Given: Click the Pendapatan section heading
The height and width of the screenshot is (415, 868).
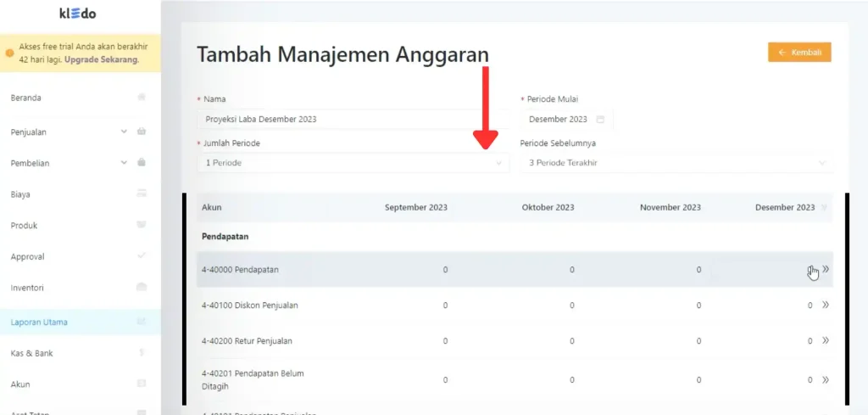Looking at the screenshot, I should (225, 237).
